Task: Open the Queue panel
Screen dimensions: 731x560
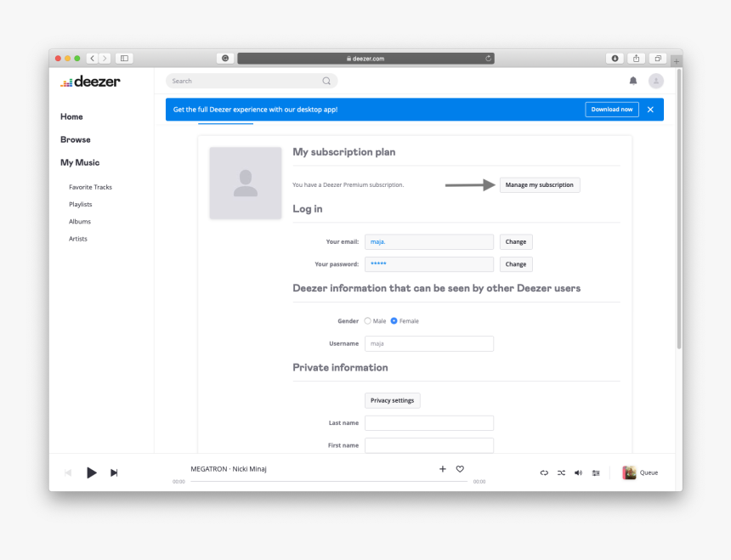Action: [640, 473]
